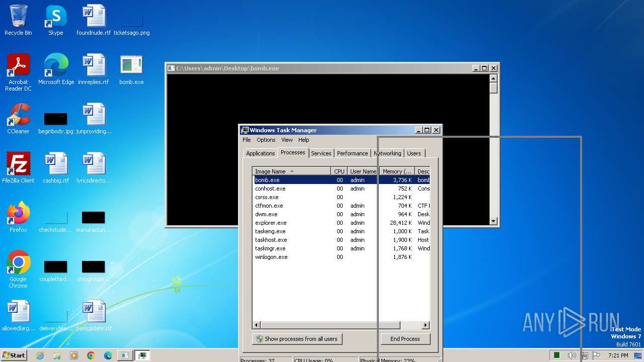644x362 pixels.
Task: Launch Microsoft Edge desktop shortcut
Action: pyautogui.click(x=56, y=69)
